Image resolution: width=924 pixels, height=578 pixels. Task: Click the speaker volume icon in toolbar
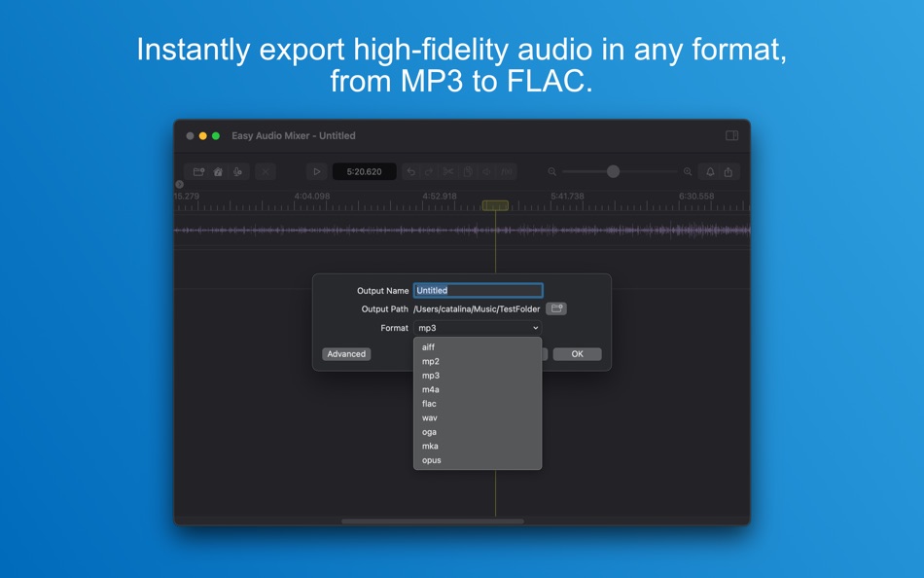(486, 171)
